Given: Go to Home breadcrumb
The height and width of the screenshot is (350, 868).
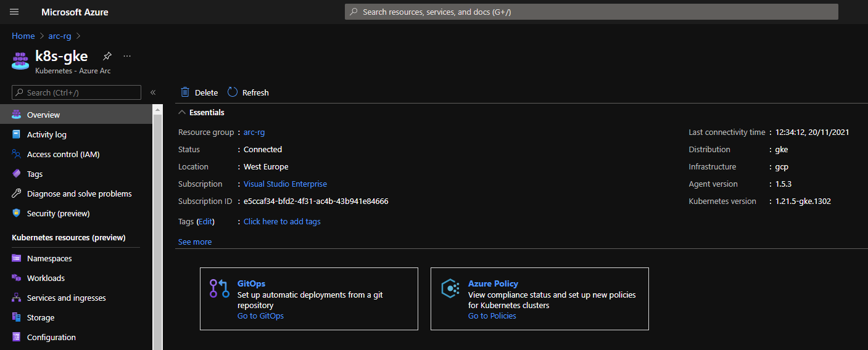Looking at the screenshot, I should pyautogui.click(x=23, y=36).
